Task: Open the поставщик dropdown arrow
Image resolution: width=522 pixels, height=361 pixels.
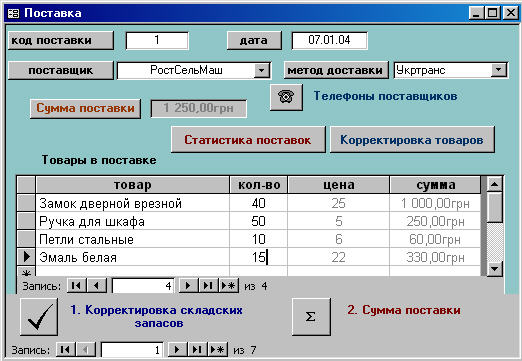Action: pos(262,70)
